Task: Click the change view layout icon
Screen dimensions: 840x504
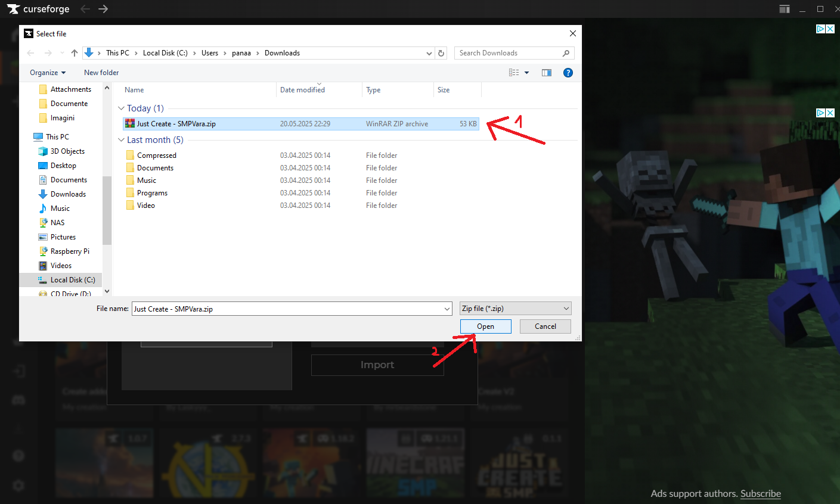Action: click(x=514, y=73)
